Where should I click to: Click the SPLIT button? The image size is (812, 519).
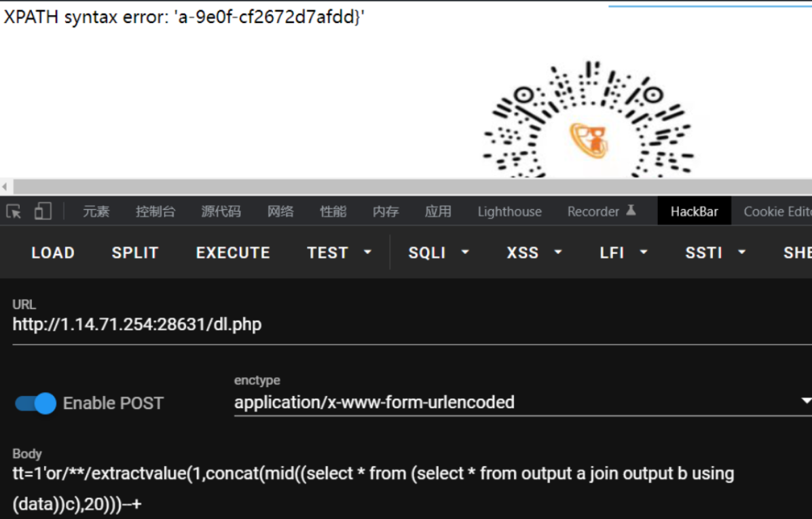click(x=135, y=253)
